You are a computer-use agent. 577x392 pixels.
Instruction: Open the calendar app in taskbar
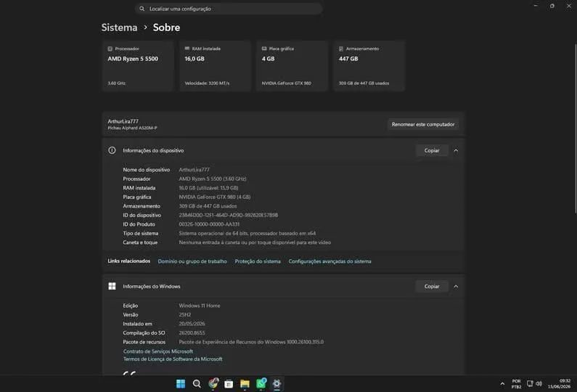click(229, 384)
